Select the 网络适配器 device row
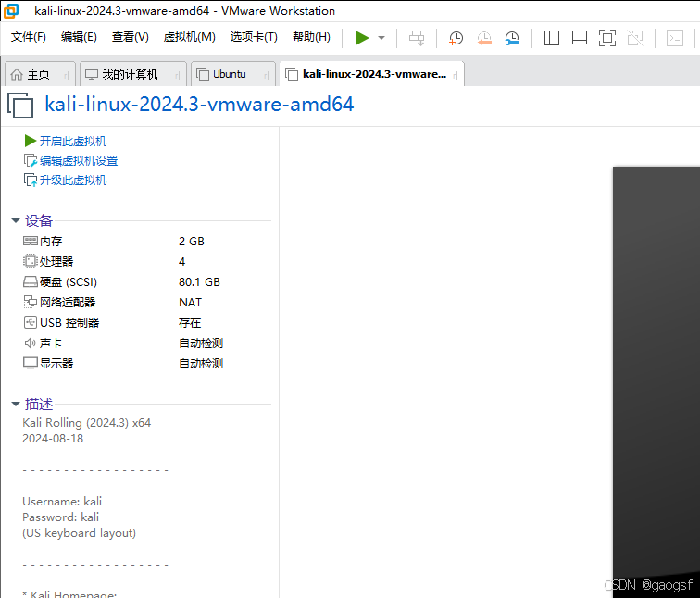The image size is (700, 598). pos(146,303)
